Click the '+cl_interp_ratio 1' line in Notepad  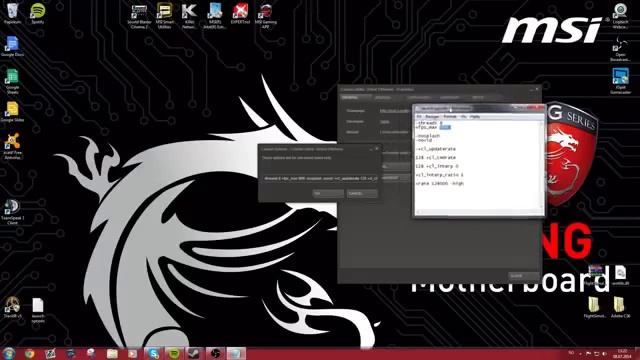(440, 175)
